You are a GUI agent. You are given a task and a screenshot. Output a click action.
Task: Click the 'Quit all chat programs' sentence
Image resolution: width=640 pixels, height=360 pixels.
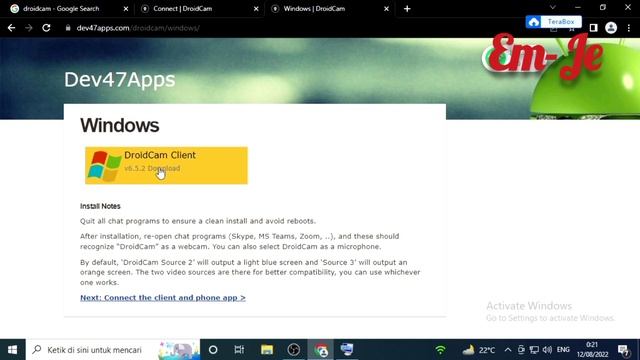[198, 221]
